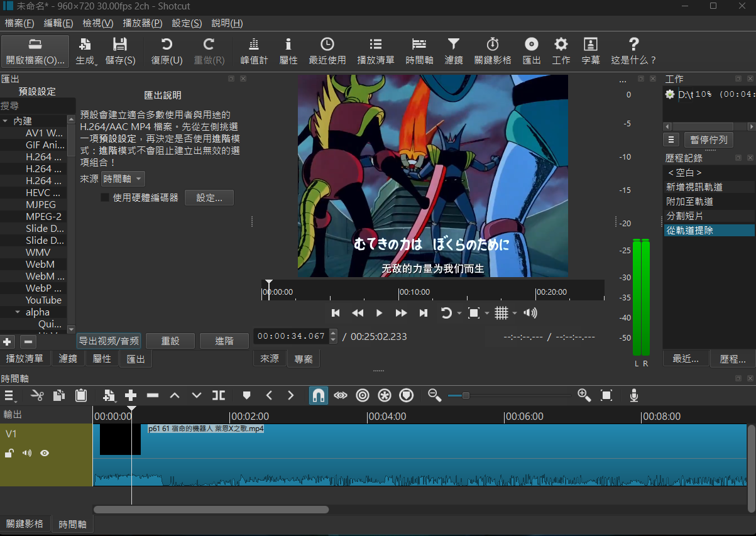The height and width of the screenshot is (536, 756).
Task: Open the 編輯(E) menu
Action: (58, 23)
